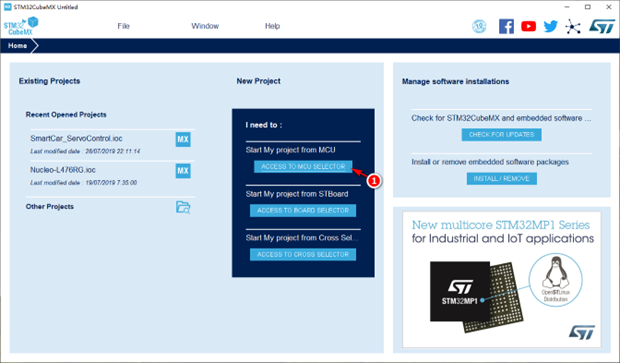The image size is (620, 363).
Task: Open the Help menu
Action: click(x=272, y=26)
